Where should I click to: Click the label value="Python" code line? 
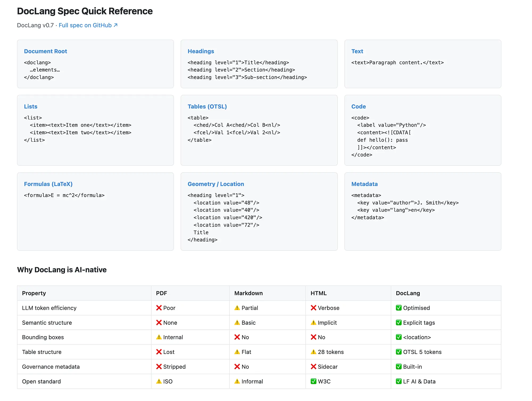[392, 125]
